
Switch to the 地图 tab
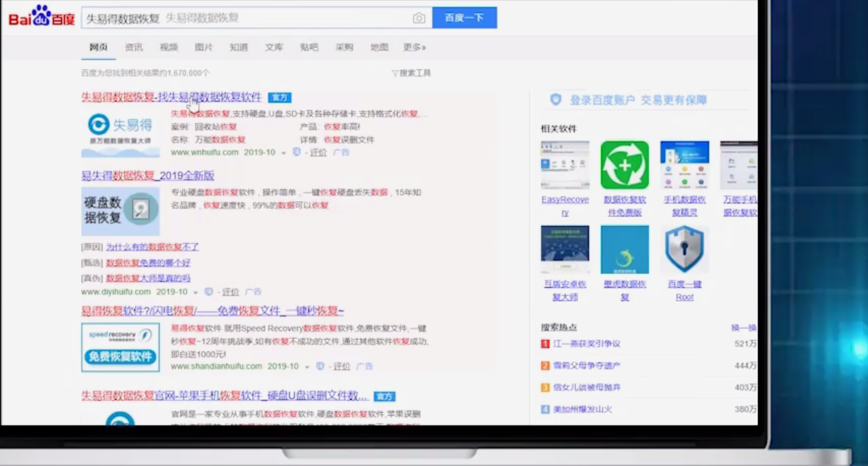[380, 47]
